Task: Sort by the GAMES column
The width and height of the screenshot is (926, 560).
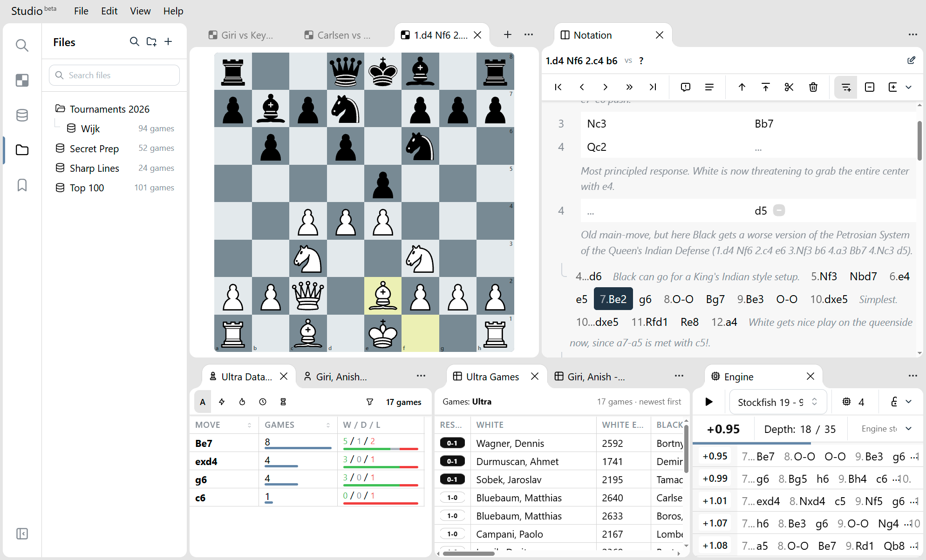Action: click(297, 425)
